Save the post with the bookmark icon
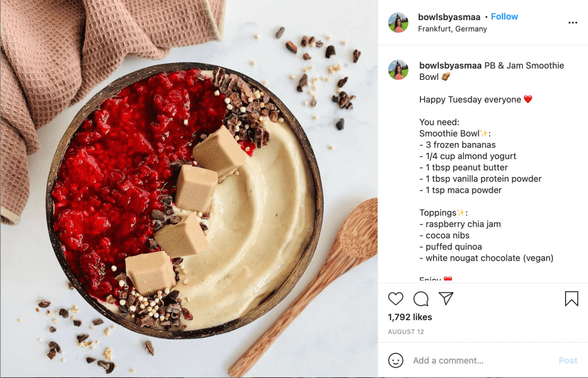 coord(571,299)
